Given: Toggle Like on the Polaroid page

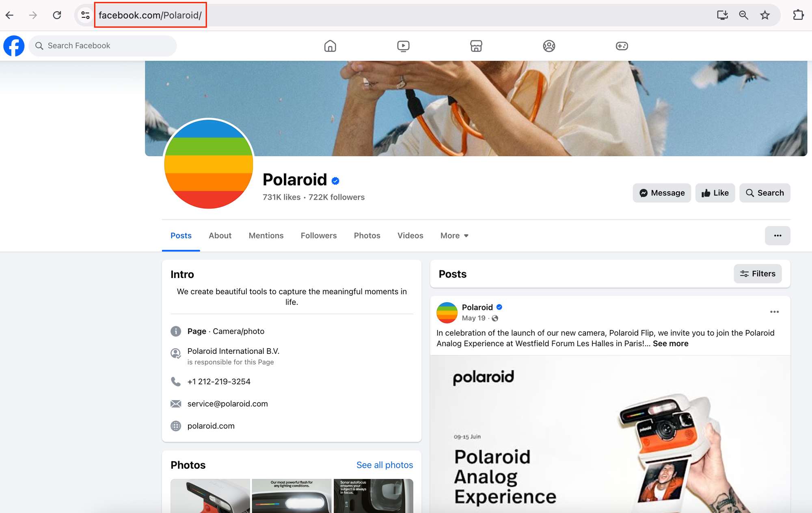Looking at the screenshot, I should [x=715, y=193].
